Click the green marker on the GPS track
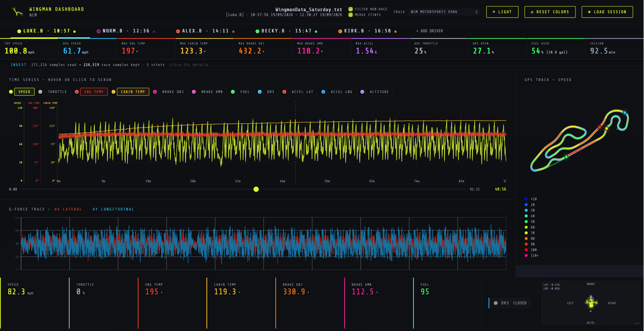 click(x=566, y=157)
